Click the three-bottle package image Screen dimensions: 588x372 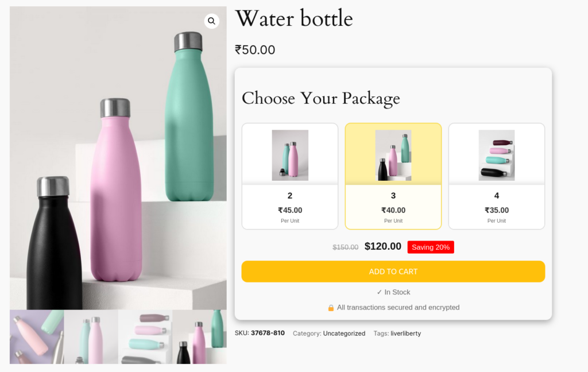393,155
